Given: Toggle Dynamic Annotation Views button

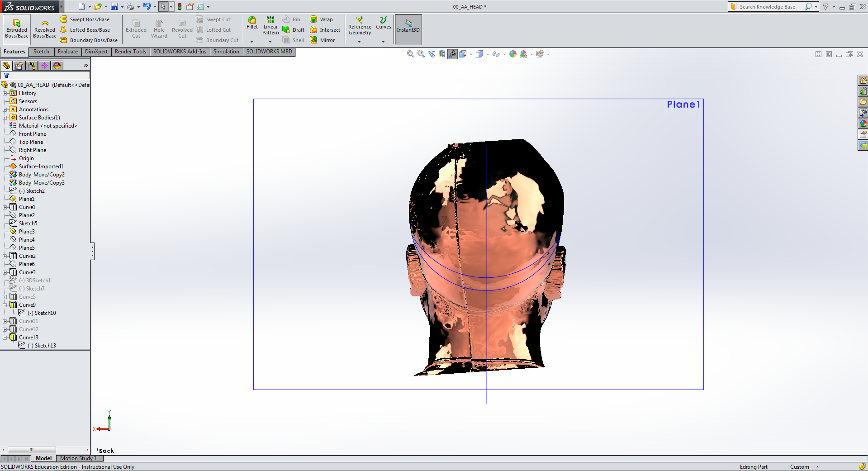Looking at the screenshot, I should click(x=452, y=54).
